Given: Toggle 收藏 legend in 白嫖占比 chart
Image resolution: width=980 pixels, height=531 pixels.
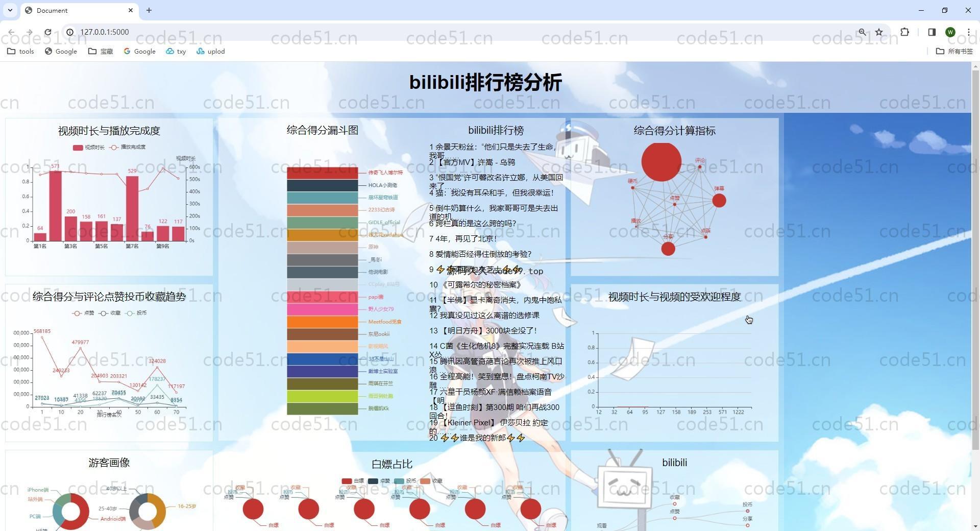Looking at the screenshot, I should [431, 481].
